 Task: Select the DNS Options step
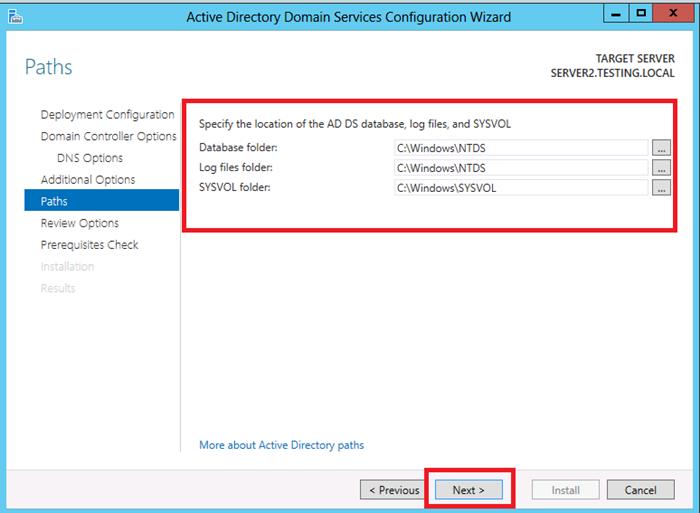click(90, 158)
